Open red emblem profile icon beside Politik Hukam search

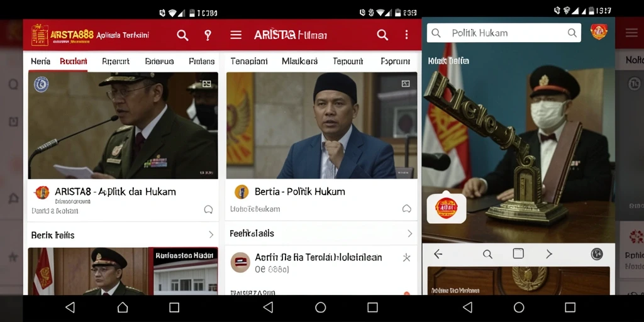(x=599, y=31)
